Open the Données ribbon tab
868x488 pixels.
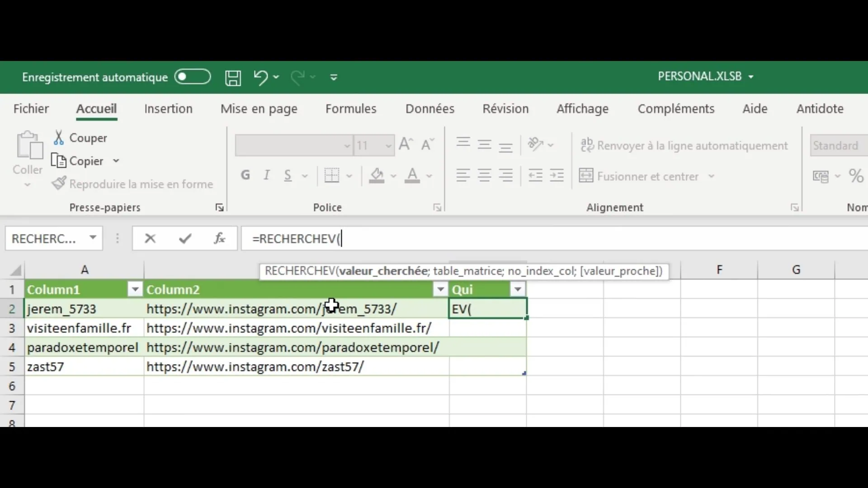(429, 109)
